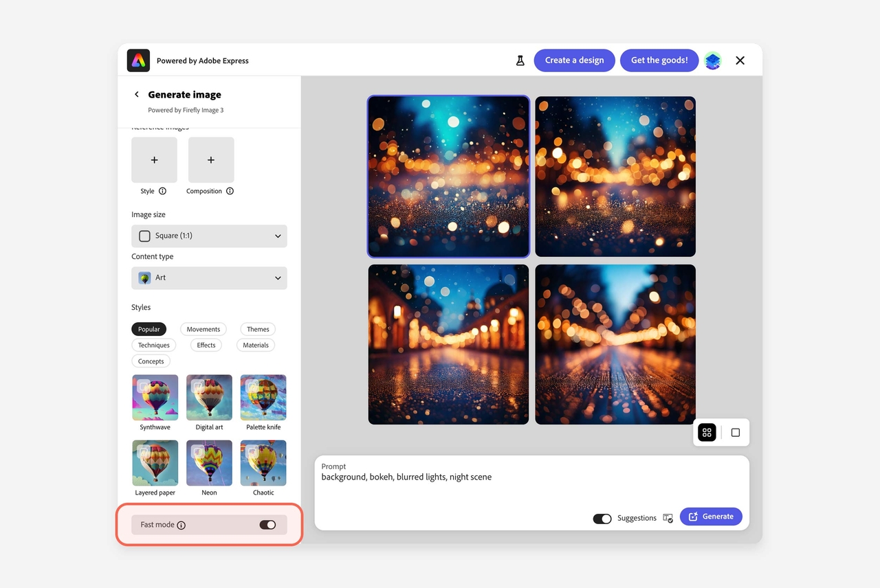Go back using the Generate image arrow

coord(137,95)
